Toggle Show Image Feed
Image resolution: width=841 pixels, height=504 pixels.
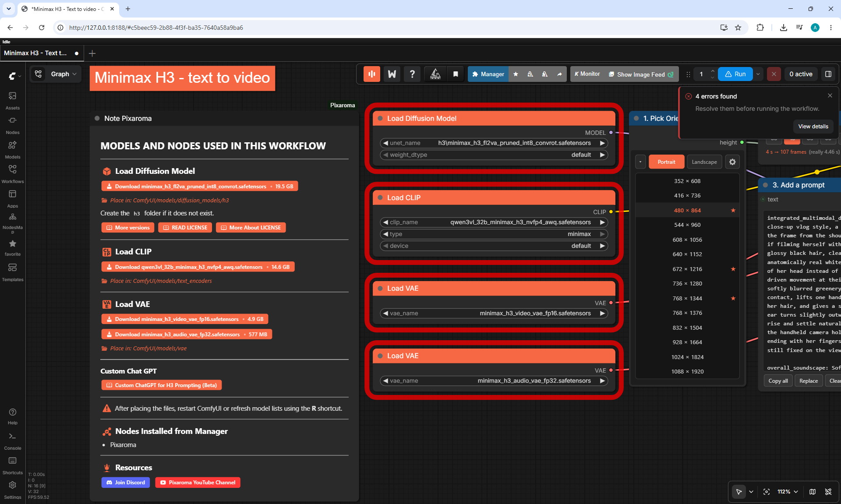(x=641, y=74)
